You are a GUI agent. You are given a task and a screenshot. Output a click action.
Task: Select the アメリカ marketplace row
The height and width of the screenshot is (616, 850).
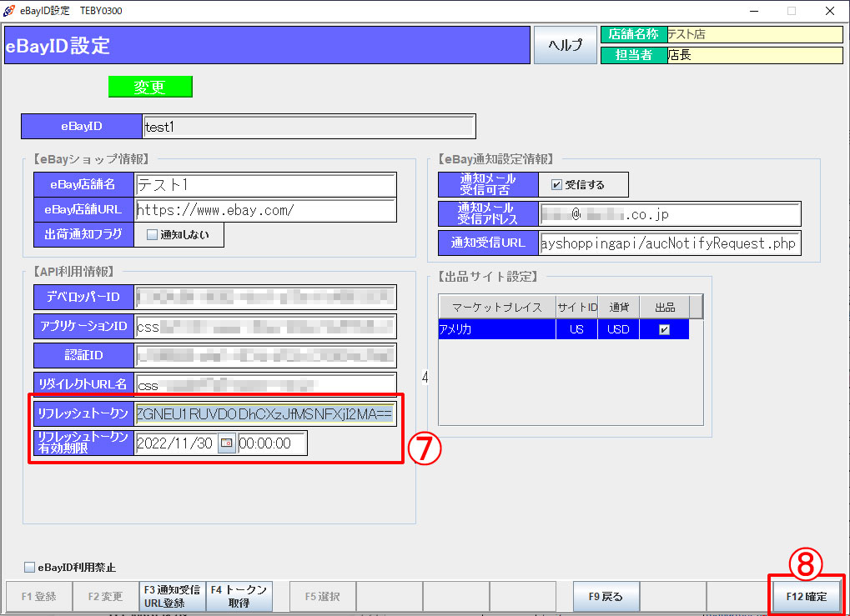click(496, 330)
